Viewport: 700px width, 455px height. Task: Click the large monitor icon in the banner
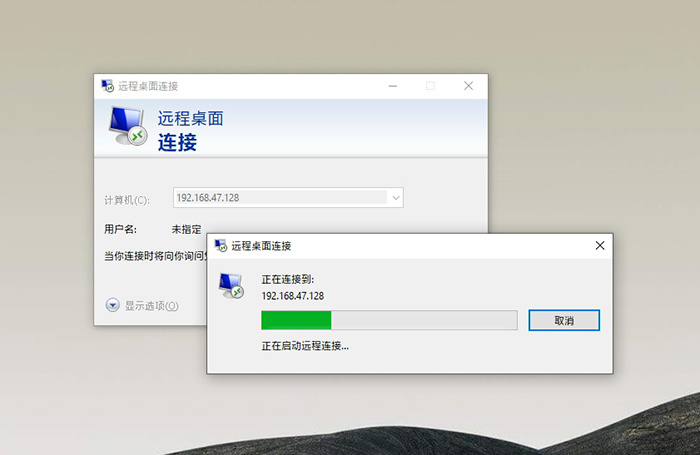point(128,126)
